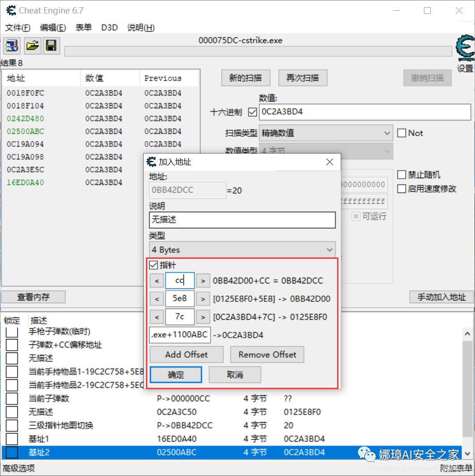The height and width of the screenshot is (476, 475).
Task: Close the 加入地址 dialog
Action: tap(330, 162)
